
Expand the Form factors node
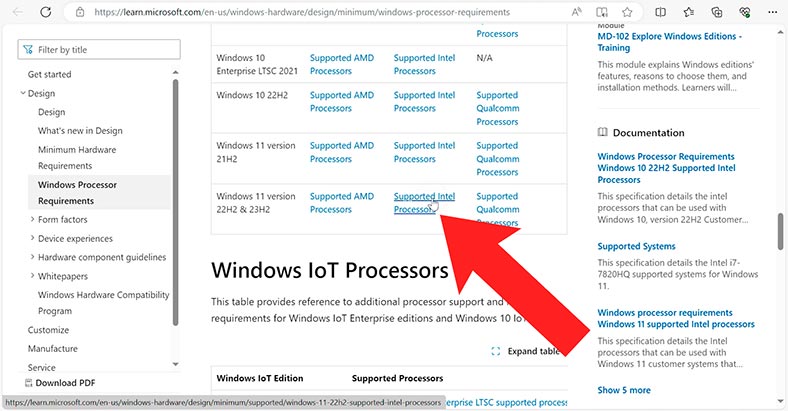(x=33, y=219)
